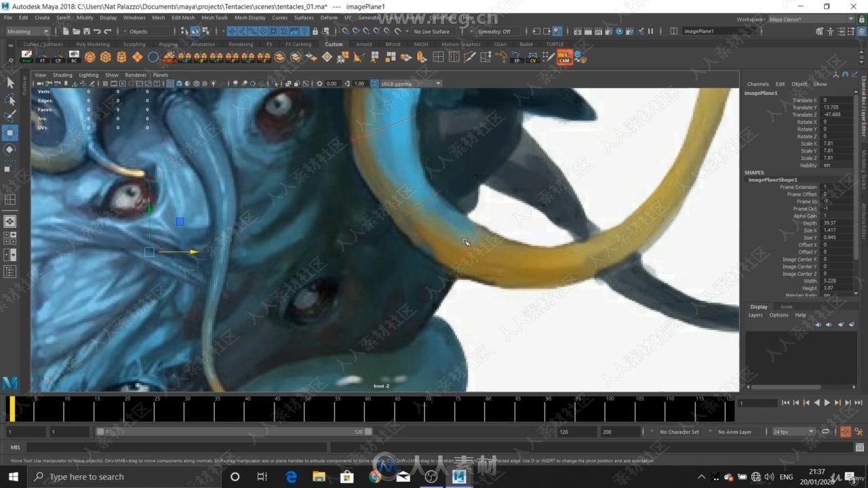Open File Explorer from the taskbar

click(x=319, y=476)
